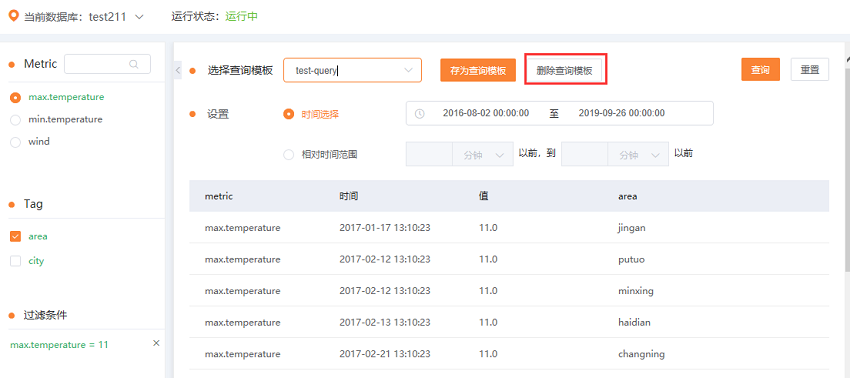Select the max.temperature metric radio

[16, 98]
